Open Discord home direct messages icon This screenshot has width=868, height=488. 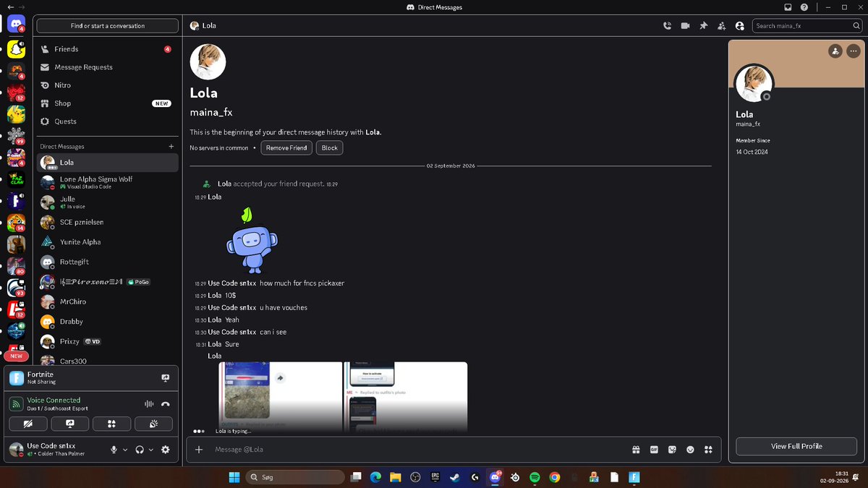(x=16, y=24)
